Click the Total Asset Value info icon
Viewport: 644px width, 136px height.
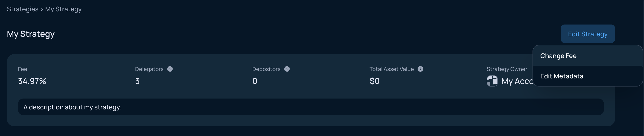coord(421,69)
